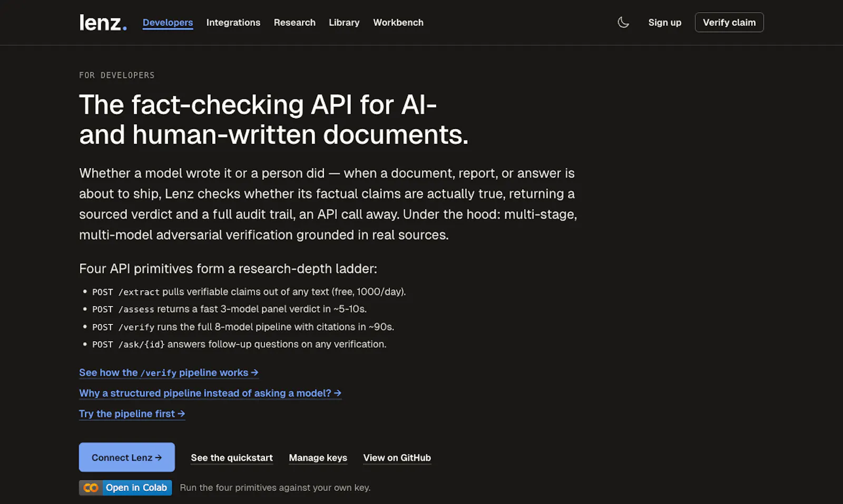Click the 'The fact-checking API' headline
Screen dimensions: 843x504
(x=274, y=120)
